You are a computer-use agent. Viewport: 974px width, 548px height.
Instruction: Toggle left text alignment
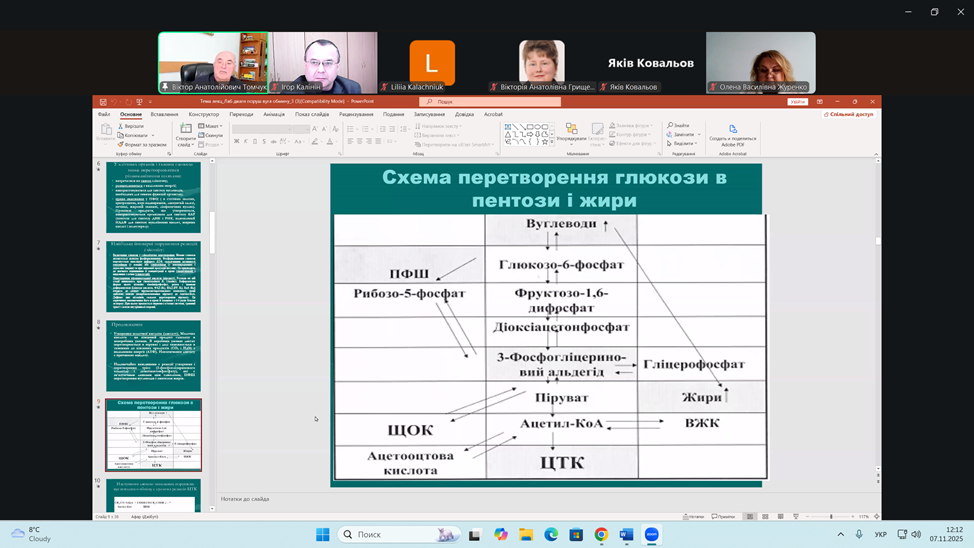coord(350,141)
